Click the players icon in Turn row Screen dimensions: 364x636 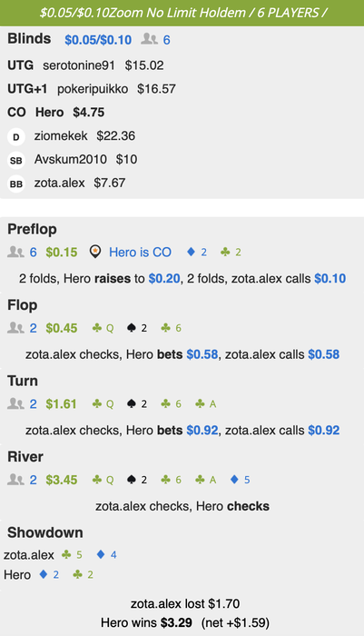pos(15,403)
